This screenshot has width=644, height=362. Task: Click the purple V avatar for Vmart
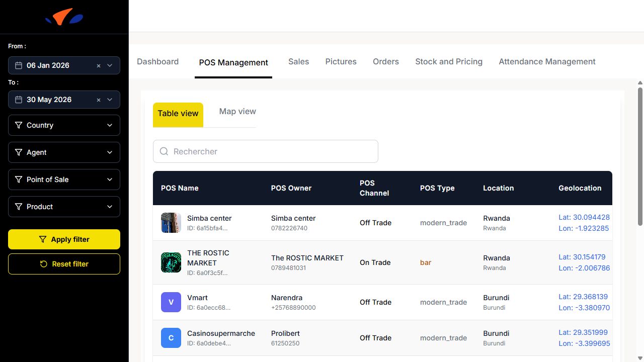tap(171, 302)
